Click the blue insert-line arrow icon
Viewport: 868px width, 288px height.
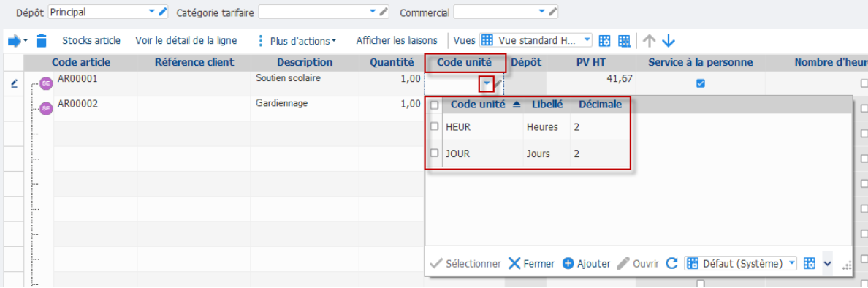pyautogui.click(x=13, y=40)
